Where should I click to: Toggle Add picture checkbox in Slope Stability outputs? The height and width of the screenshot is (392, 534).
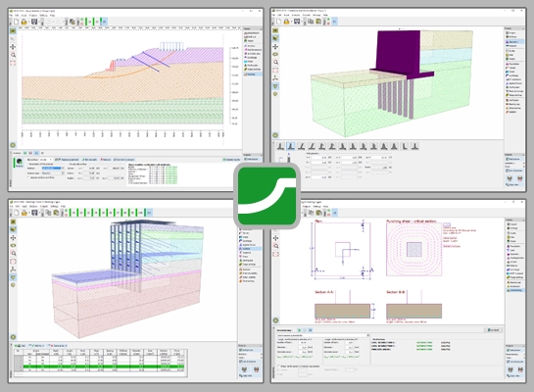click(x=246, y=159)
